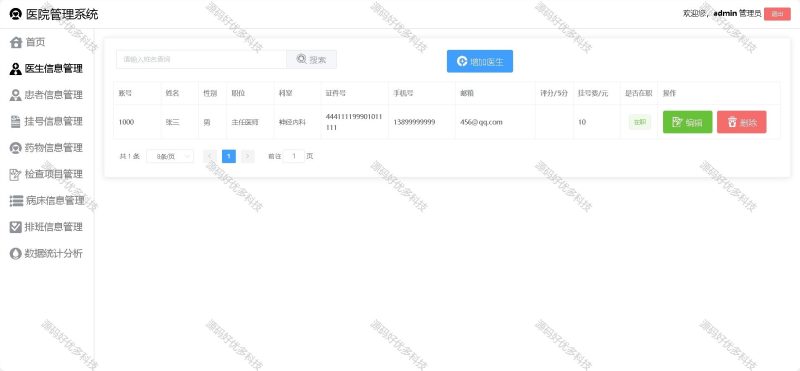Image resolution: width=800 pixels, height=371 pixels.
Task: Click the ID number 444111199901011111 cell
Action: click(353, 122)
